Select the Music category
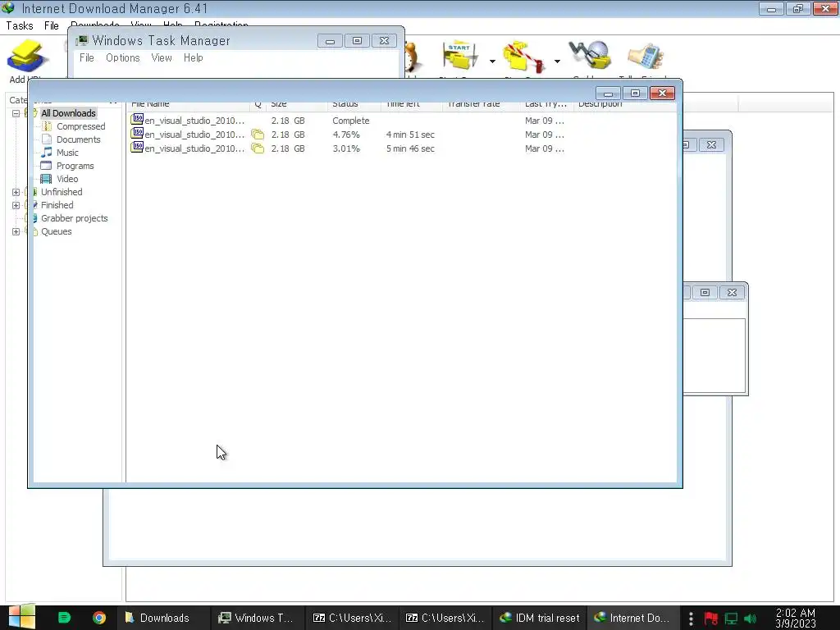The width and height of the screenshot is (840, 630). click(x=67, y=153)
